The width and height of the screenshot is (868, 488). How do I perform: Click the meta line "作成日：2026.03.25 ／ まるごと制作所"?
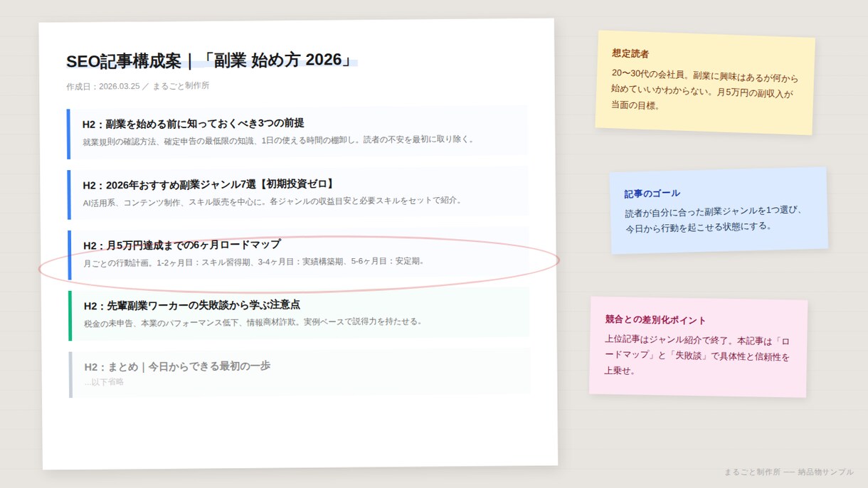point(138,86)
